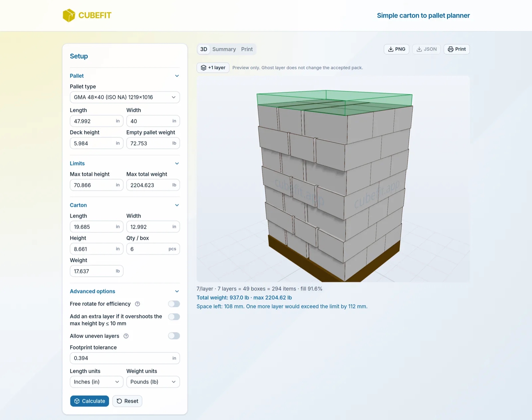Click the help icon beside Allow uneven layers

pyautogui.click(x=126, y=336)
